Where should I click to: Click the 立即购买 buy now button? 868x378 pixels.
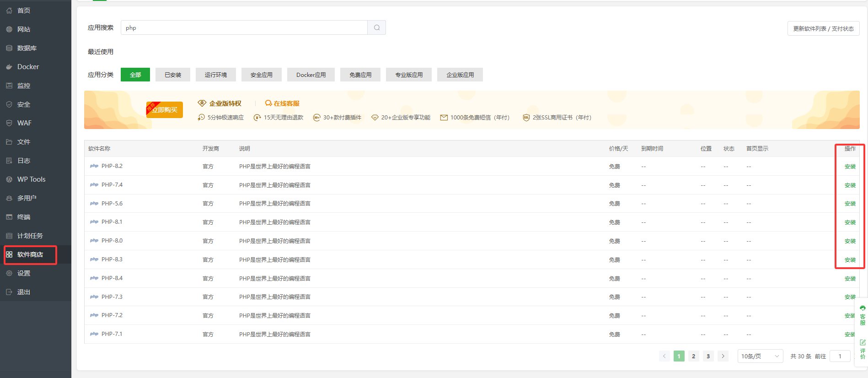[x=165, y=110]
